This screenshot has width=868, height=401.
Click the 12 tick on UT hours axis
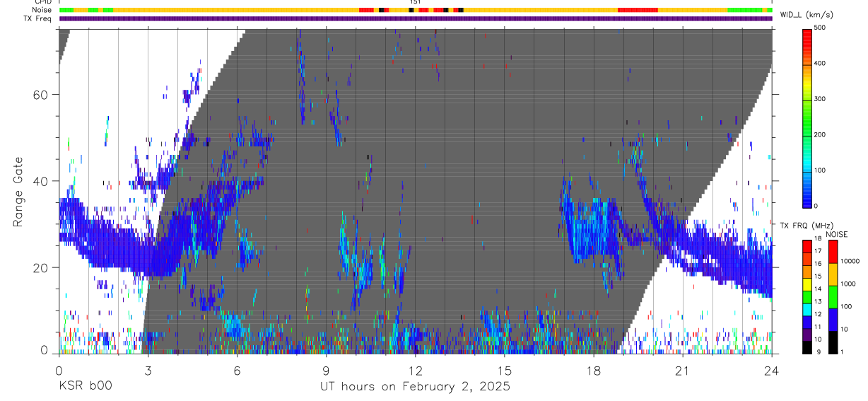coord(415,371)
